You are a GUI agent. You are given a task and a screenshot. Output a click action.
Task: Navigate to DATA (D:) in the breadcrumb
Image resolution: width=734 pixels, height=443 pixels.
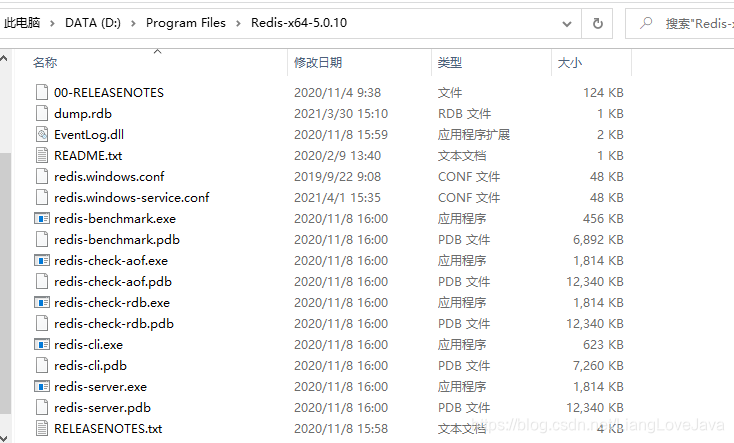[93, 22]
